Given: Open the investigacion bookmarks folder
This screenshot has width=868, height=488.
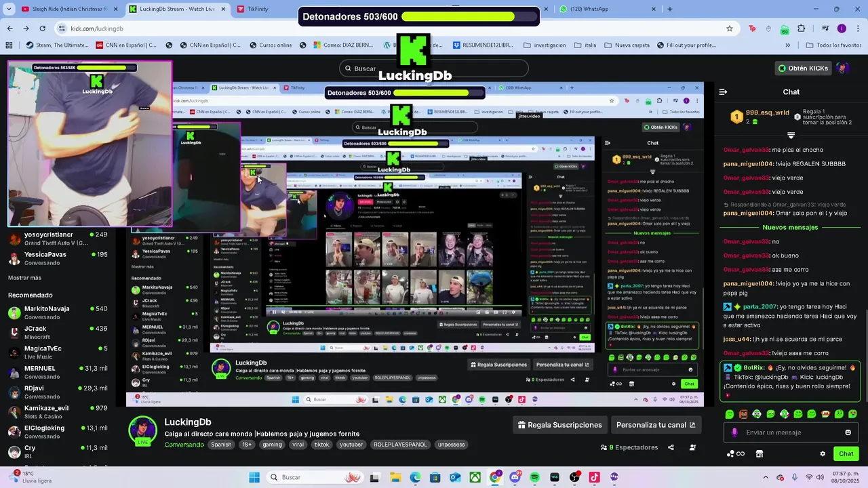Looking at the screenshot, I should pos(545,45).
